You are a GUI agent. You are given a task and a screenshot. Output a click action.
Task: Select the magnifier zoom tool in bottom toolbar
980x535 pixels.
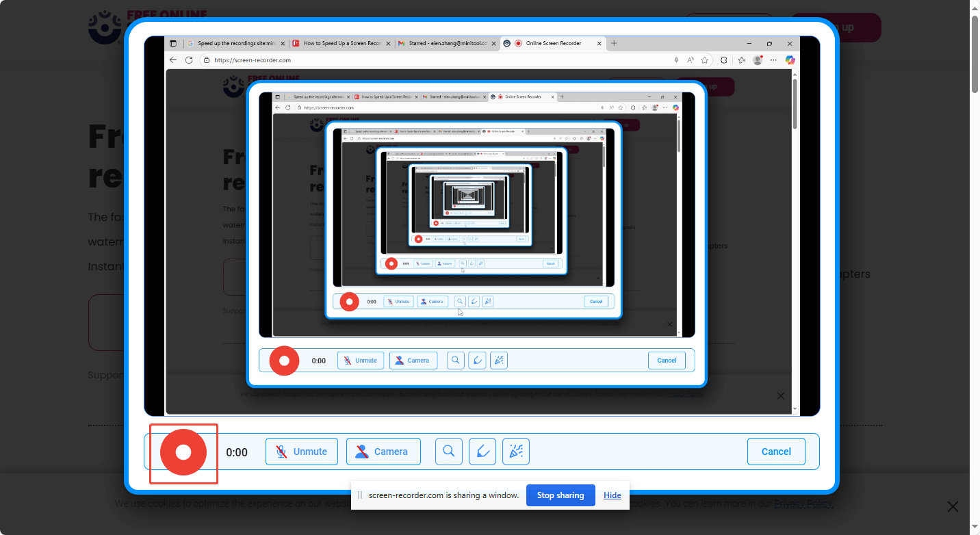coord(449,452)
